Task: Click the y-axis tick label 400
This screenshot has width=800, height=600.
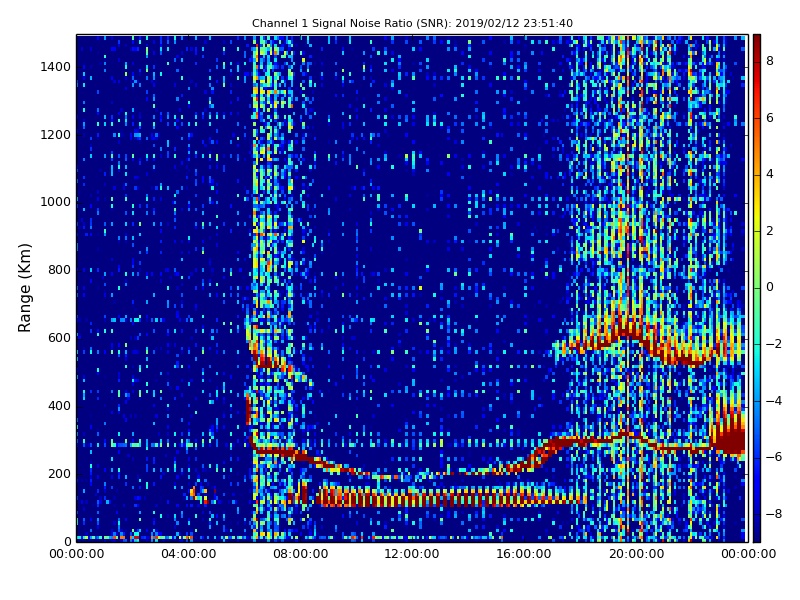Action: tap(59, 406)
